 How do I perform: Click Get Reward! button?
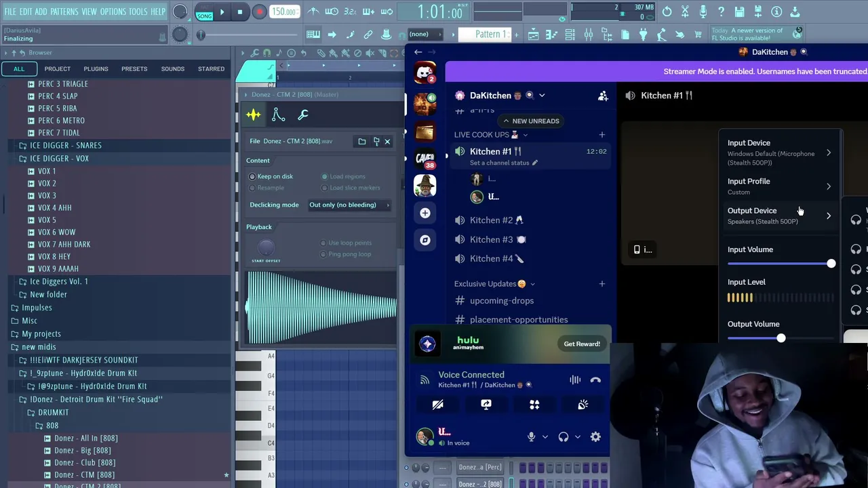(582, 344)
